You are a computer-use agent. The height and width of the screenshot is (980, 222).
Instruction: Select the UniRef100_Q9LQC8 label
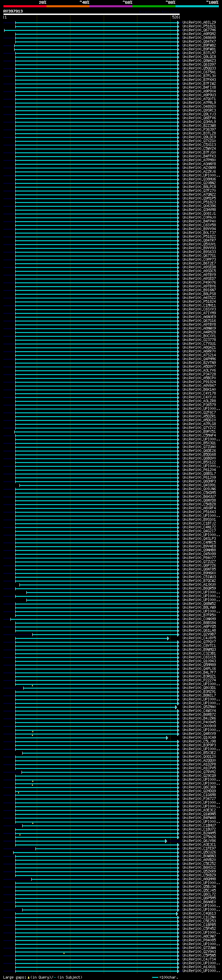pyautogui.click(x=199, y=57)
